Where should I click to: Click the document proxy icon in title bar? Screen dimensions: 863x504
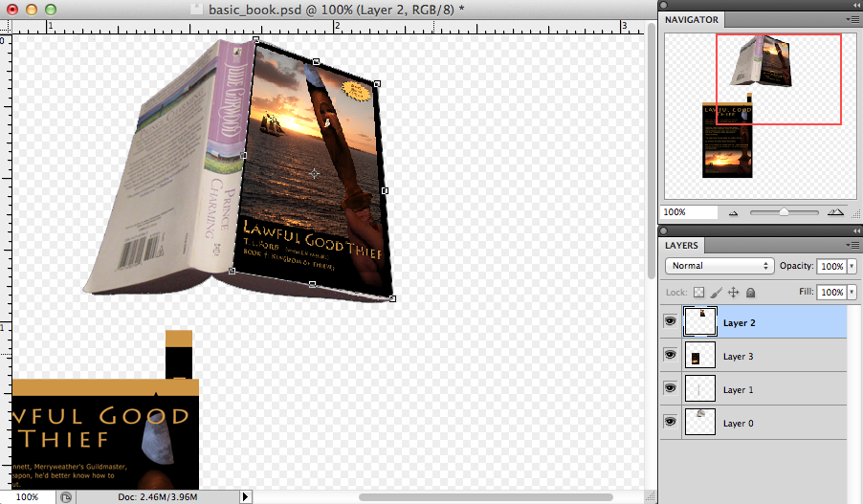tap(196, 9)
